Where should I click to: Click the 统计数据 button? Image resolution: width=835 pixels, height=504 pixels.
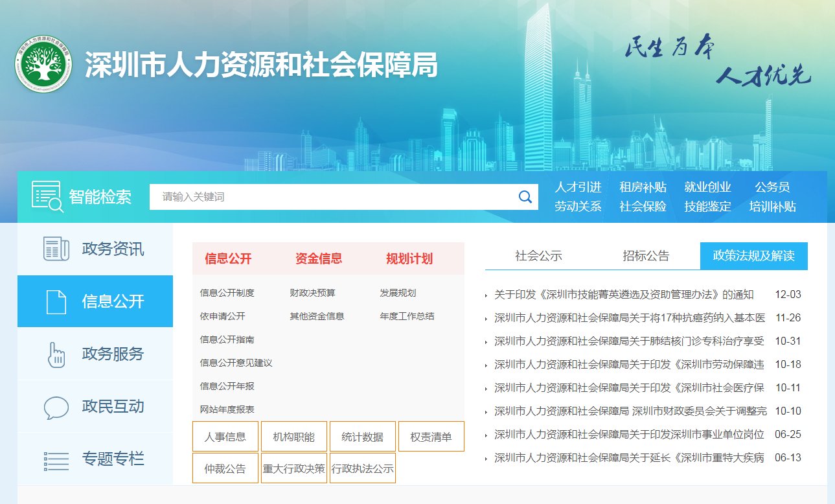tap(363, 436)
